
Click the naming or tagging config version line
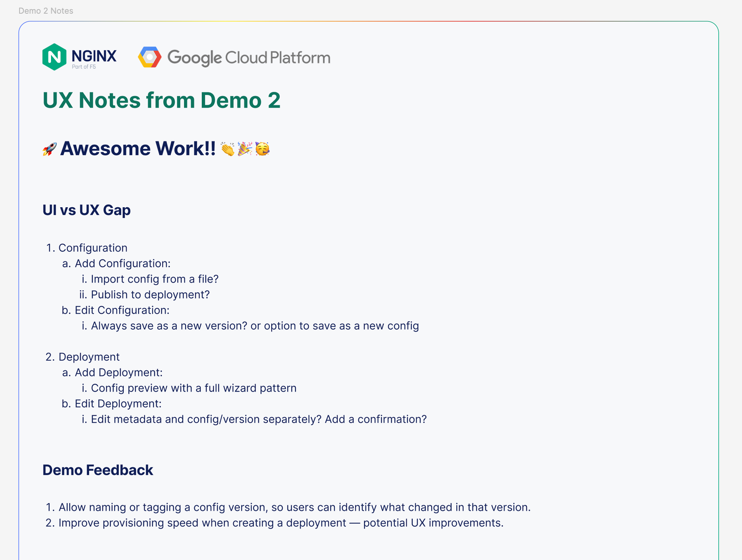point(294,507)
